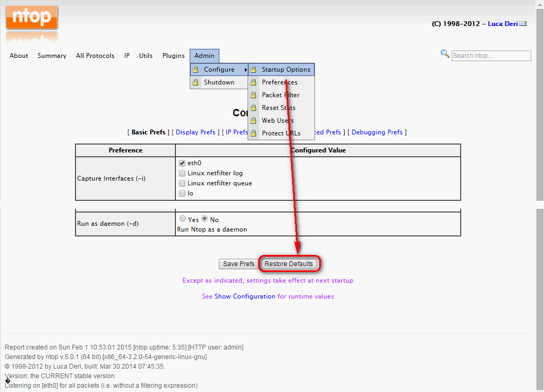Enable Linux netfilter queue interface

pyautogui.click(x=182, y=183)
